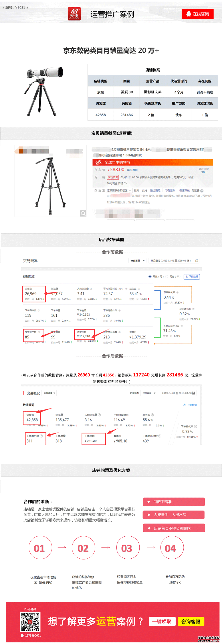Click the 客单价 value ¥905.10
Image resolution: width=222 pixels, height=644 pixels.
(121, 441)
